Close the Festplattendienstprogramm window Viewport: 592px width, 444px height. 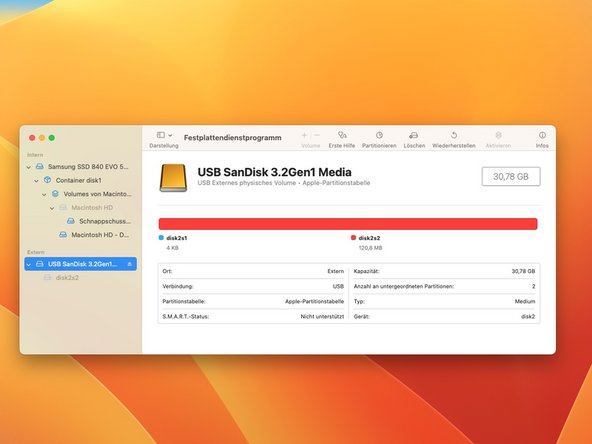tap(32, 138)
